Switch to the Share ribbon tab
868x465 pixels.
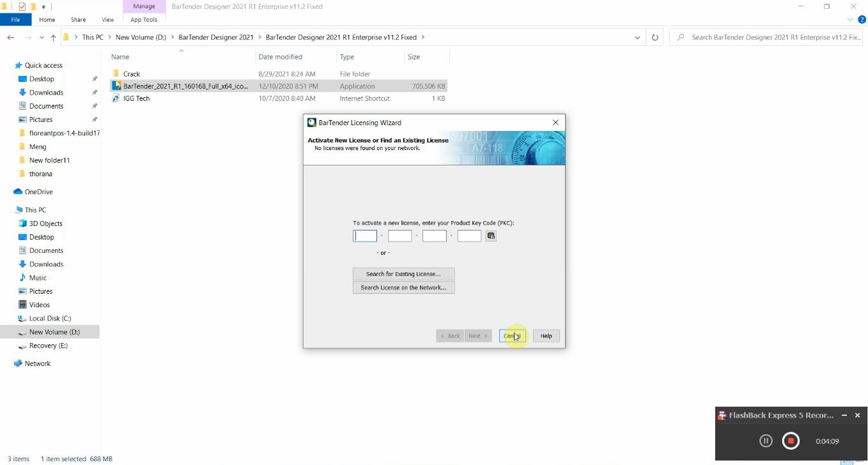click(78, 20)
